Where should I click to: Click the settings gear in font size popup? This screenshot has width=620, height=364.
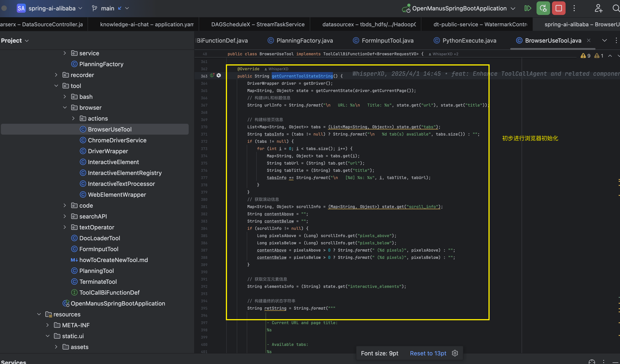pos(455,353)
